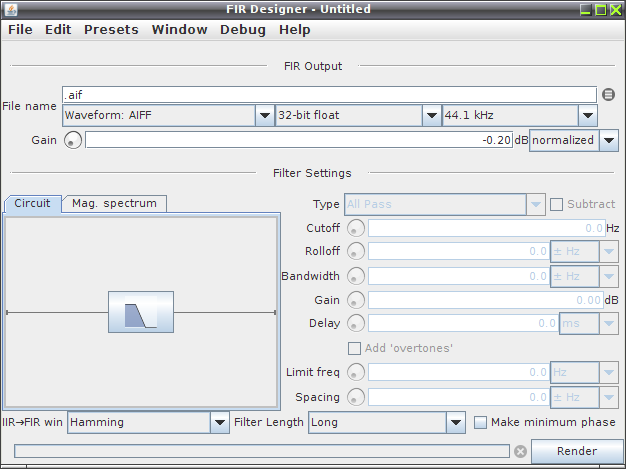The width and height of the screenshot is (626, 469).
Task: Click the Delay value field
Action: [x=464, y=323]
